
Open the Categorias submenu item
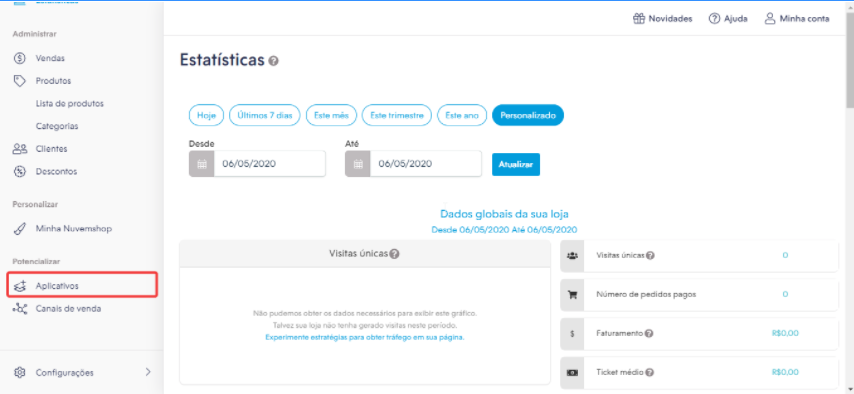coord(57,126)
